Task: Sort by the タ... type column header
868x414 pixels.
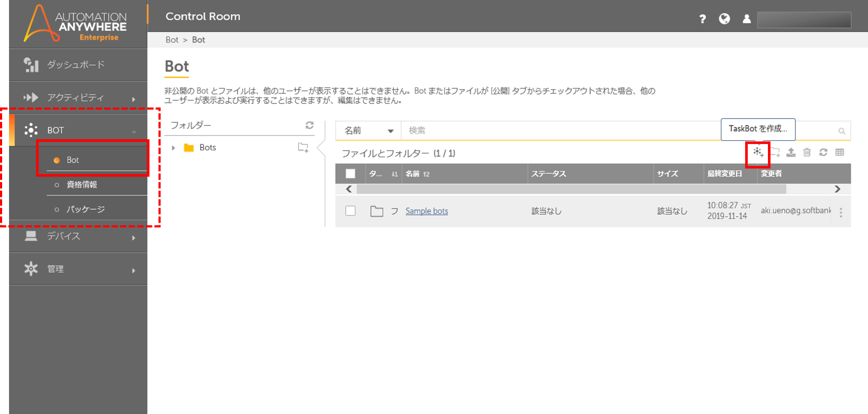Action: 383,174
